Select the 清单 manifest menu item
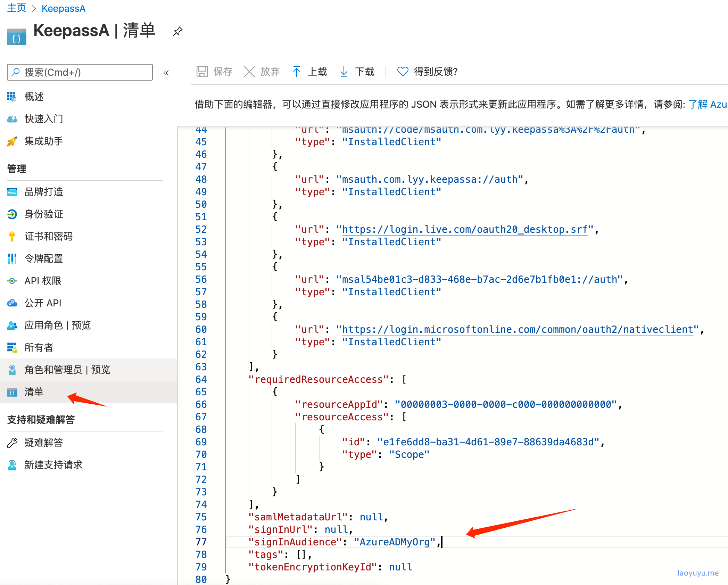The height and width of the screenshot is (585, 728). pyautogui.click(x=34, y=392)
